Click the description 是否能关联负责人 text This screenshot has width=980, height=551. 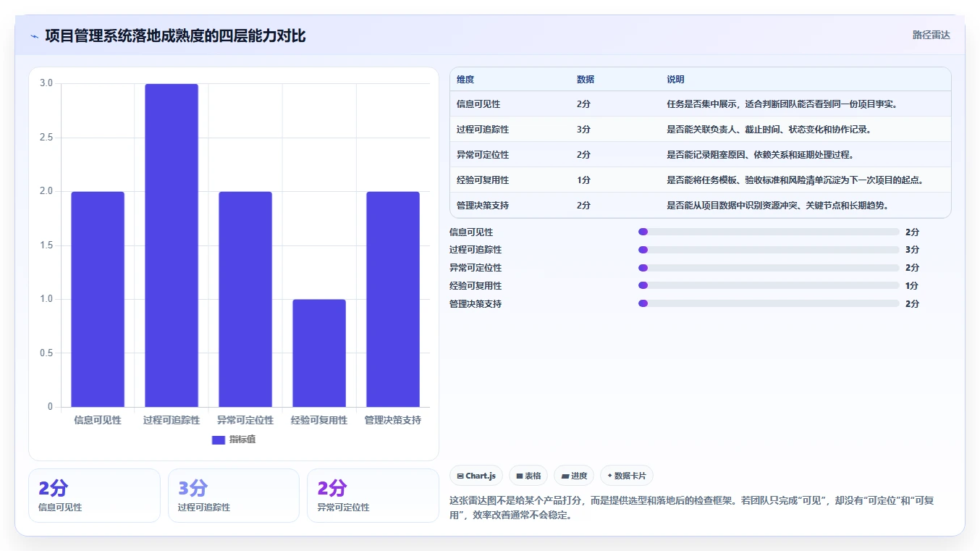(769, 130)
